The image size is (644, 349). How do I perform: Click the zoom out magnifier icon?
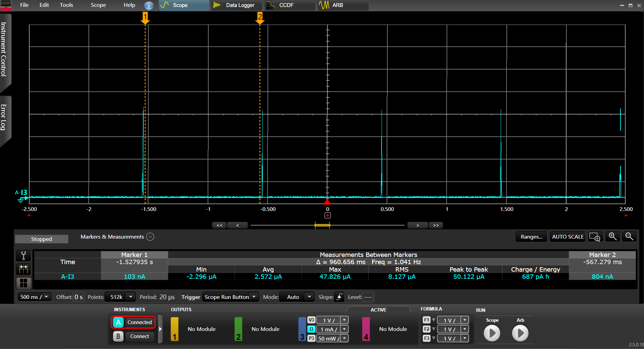(629, 237)
